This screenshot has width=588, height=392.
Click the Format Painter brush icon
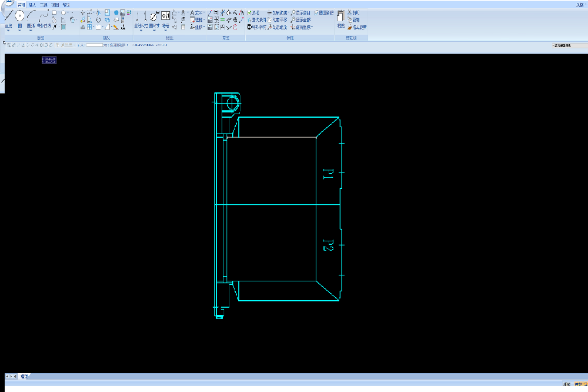350,27
